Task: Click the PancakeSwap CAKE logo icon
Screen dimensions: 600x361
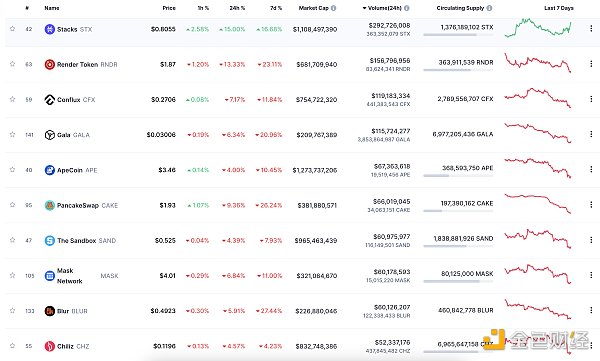Action: (x=50, y=205)
